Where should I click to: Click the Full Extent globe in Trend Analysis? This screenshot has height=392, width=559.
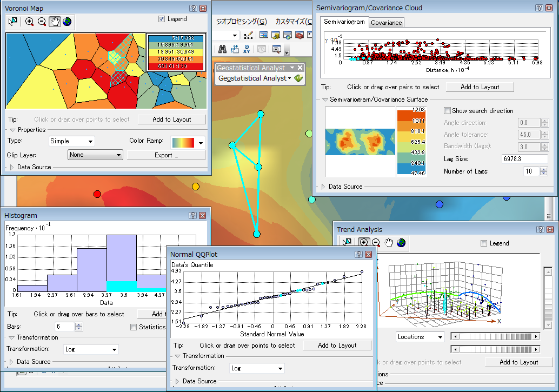click(x=401, y=243)
